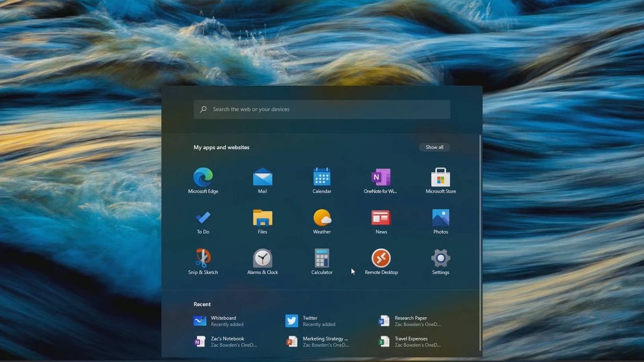Click the start menu vertical scrollbar
The width and height of the screenshot is (644, 362).
click(480, 243)
